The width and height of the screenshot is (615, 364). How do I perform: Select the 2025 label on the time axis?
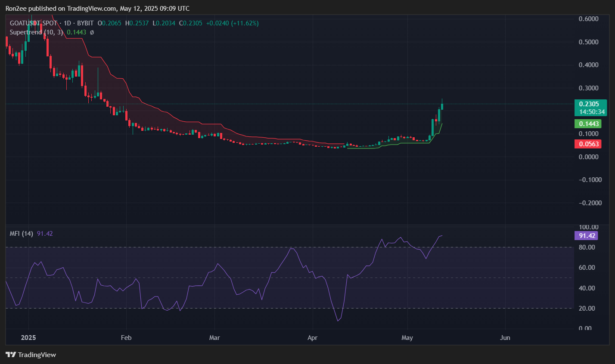(x=28, y=338)
